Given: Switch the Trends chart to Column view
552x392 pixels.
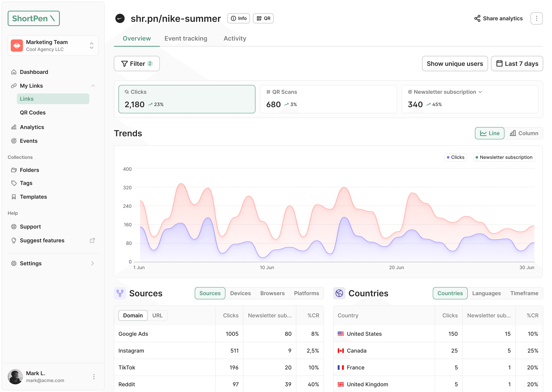Looking at the screenshot, I should pyautogui.click(x=524, y=133).
